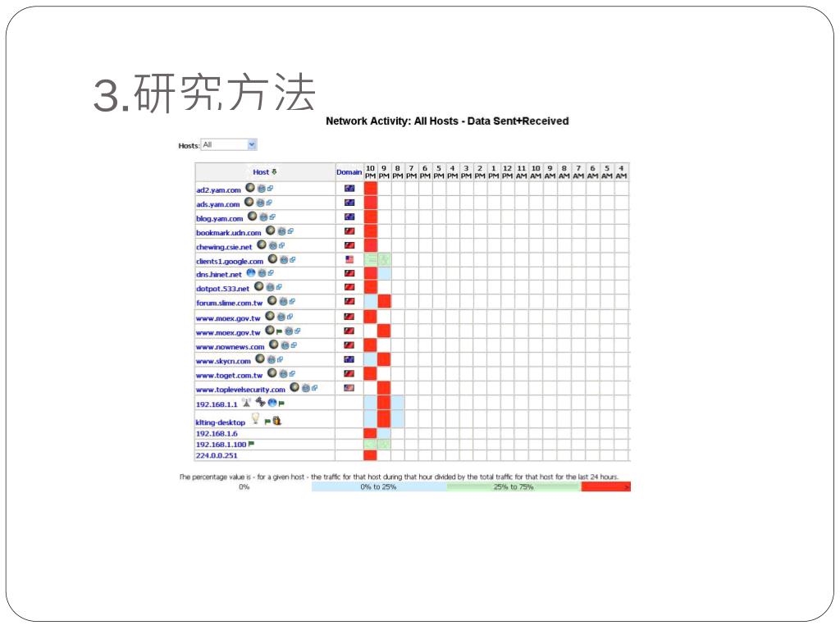Click the domain flag in www.skycn.com row

coord(349,359)
